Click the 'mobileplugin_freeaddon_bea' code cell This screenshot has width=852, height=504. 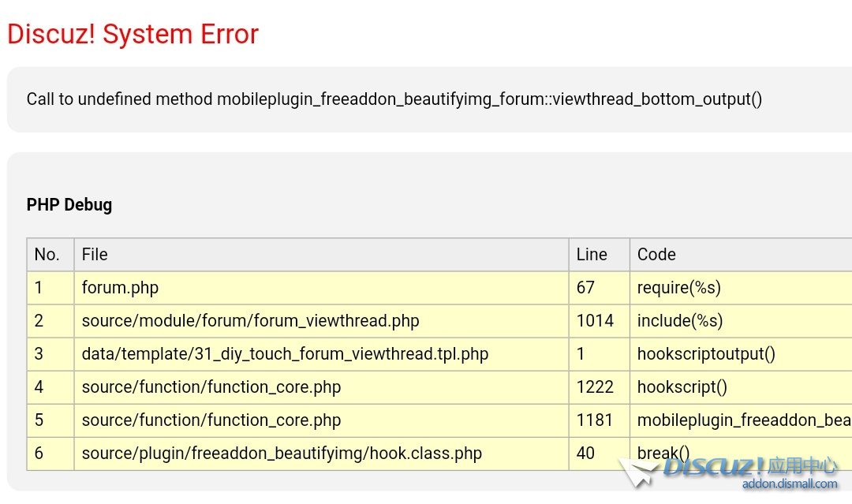tap(741, 420)
